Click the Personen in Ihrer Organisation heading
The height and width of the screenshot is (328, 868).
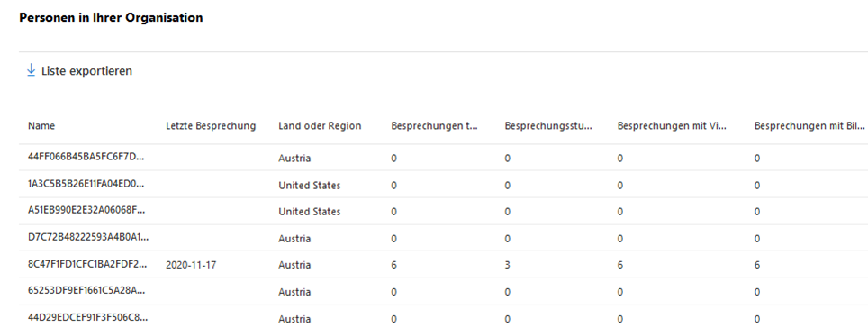coord(112,17)
